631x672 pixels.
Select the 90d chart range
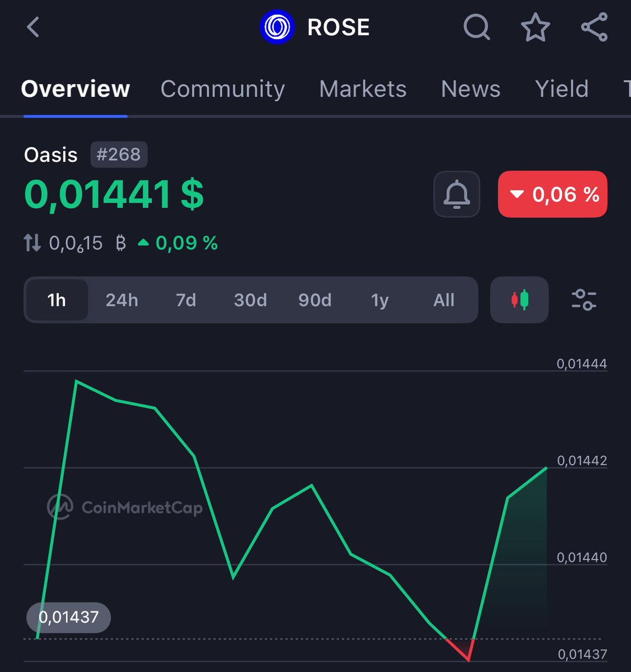[x=315, y=300]
